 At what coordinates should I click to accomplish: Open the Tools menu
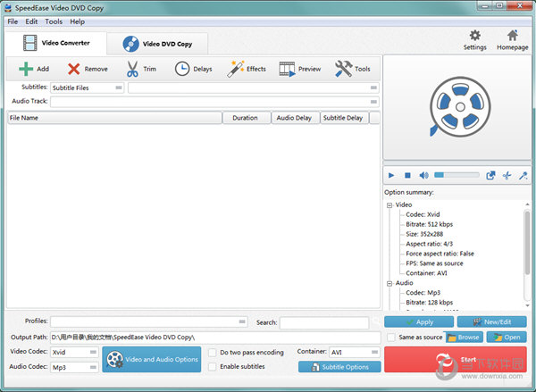click(x=54, y=21)
